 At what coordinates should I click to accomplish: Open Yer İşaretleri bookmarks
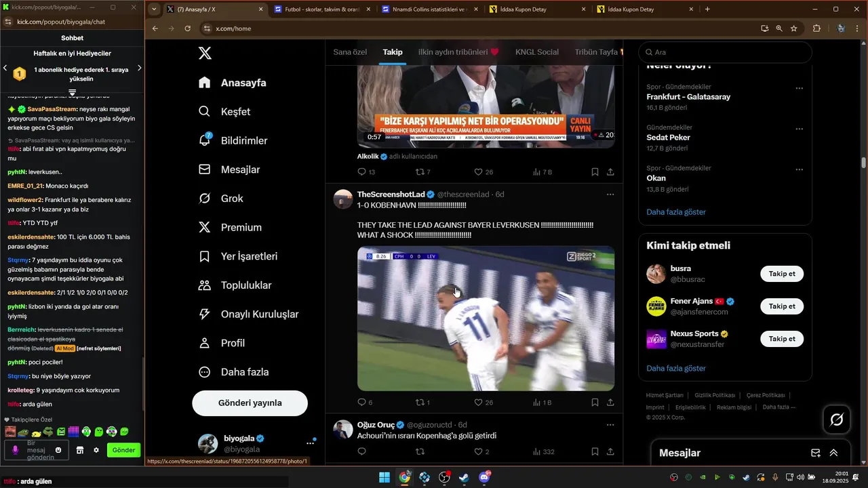237,256
